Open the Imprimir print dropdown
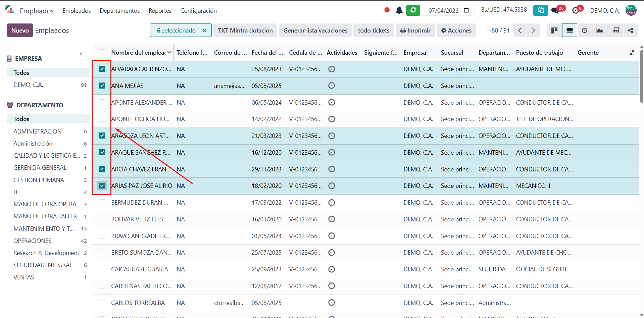 point(415,31)
